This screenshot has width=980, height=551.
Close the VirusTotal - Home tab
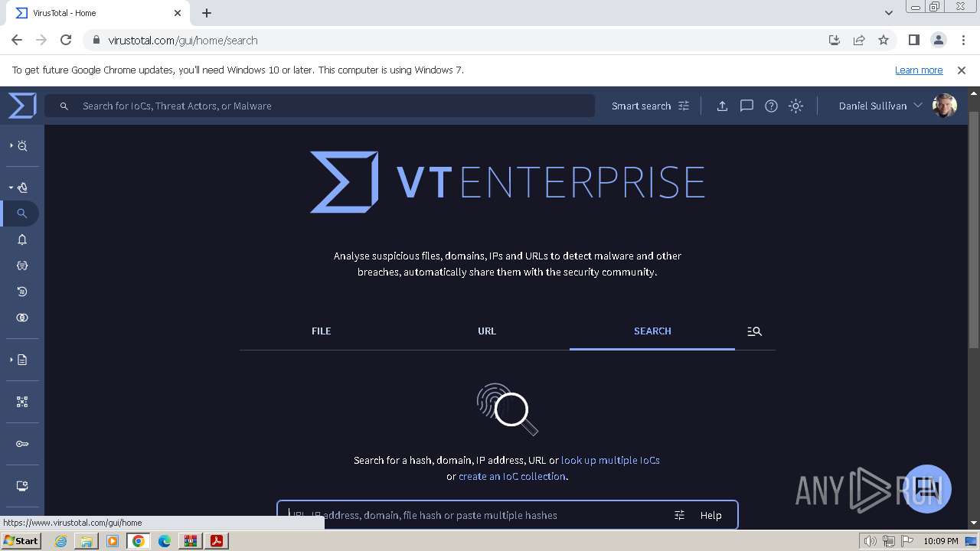tap(178, 13)
